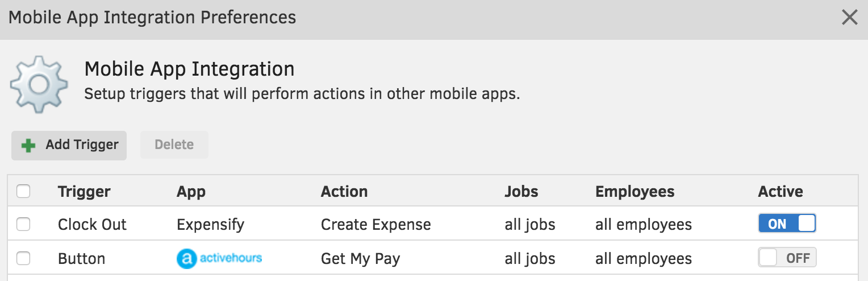Screen dimensions: 868x281
Task: Click the Delete button
Action: point(174,145)
